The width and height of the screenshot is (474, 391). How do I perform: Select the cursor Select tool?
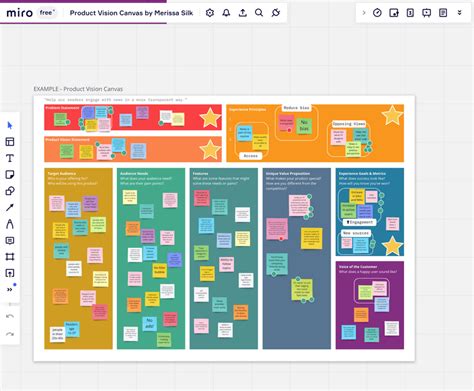[x=10, y=125]
